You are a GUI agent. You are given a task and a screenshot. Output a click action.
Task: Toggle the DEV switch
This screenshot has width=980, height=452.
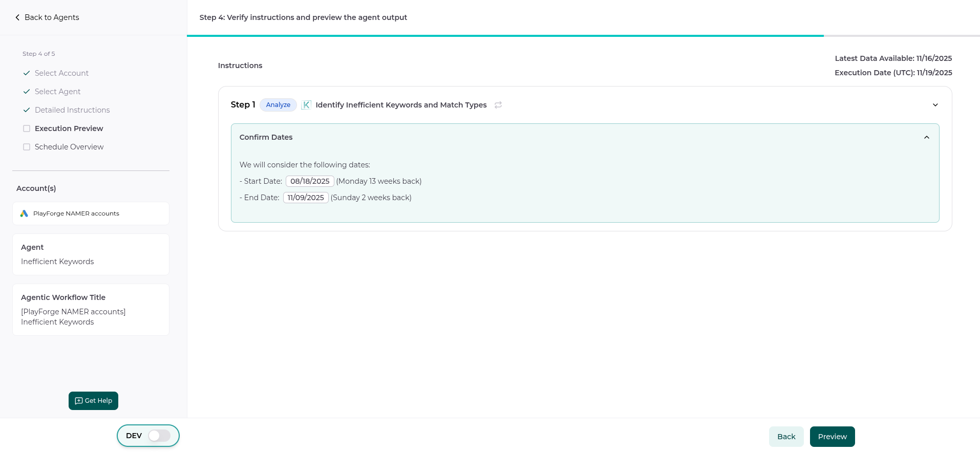click(159, 436)
